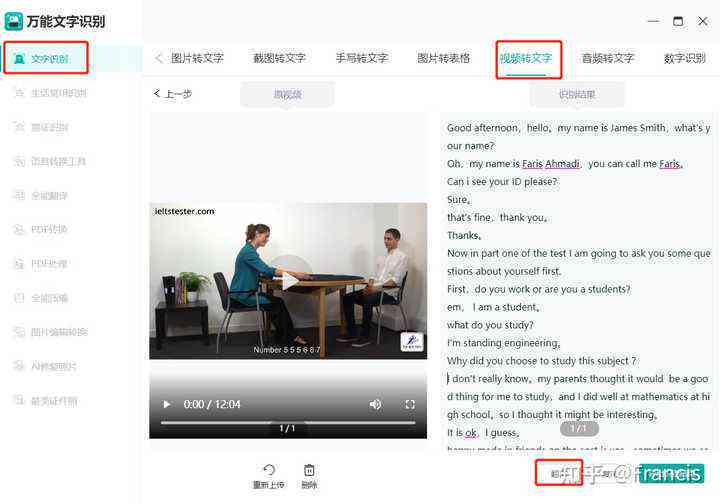Image resolution: width=720 pixels, height=503 pixels.
Task: Click the line 'Sure.' in results
Action: pyautogui.click(x=458, y=200)
